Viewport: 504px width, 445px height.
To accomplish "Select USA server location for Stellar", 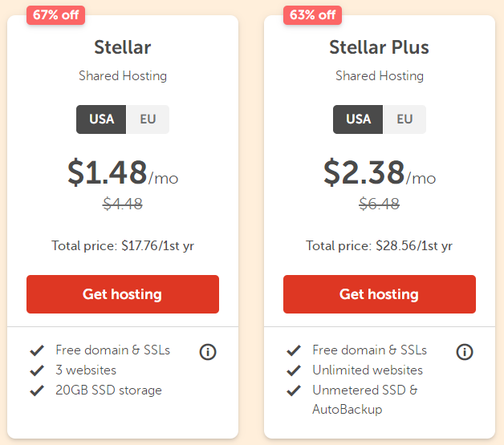I will point(102,119).
